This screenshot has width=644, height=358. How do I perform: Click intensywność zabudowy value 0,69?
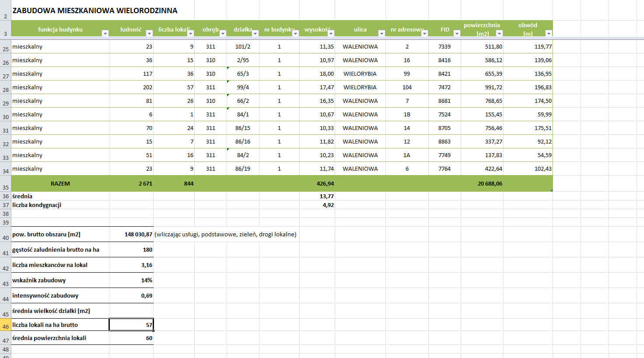(x=147, y=296)
